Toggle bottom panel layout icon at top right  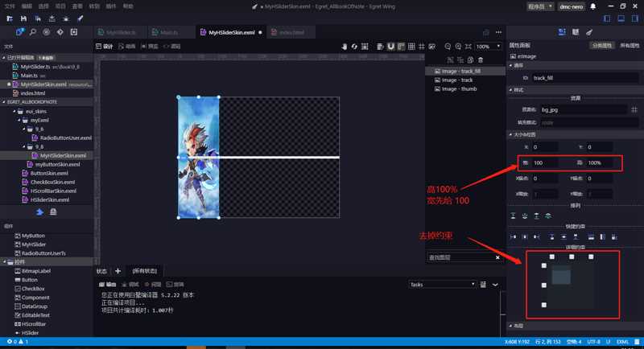pyautogui.click(x=621, y=18)
